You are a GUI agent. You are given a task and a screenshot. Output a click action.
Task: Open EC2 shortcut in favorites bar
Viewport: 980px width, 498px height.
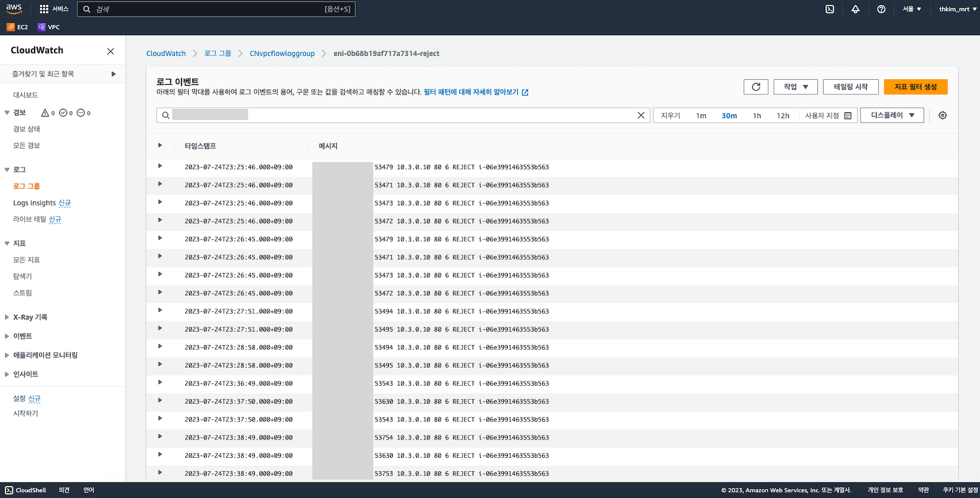(x=17, y=27)
